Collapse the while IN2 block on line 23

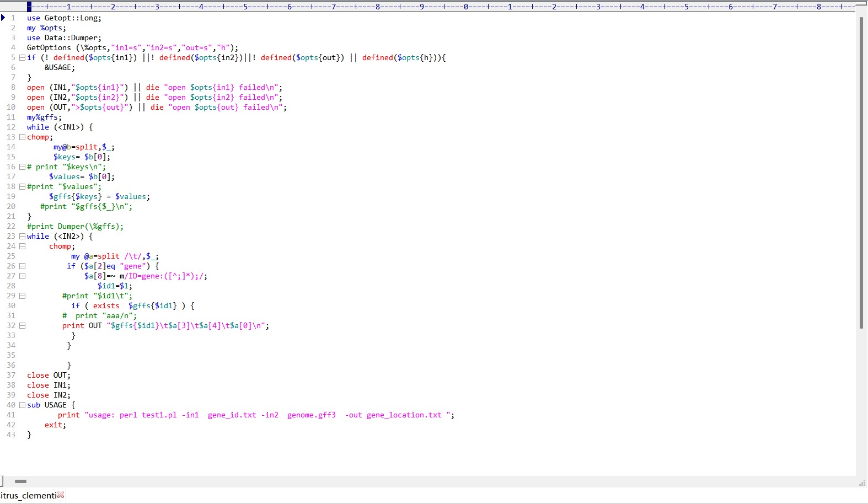coord(22,236)
